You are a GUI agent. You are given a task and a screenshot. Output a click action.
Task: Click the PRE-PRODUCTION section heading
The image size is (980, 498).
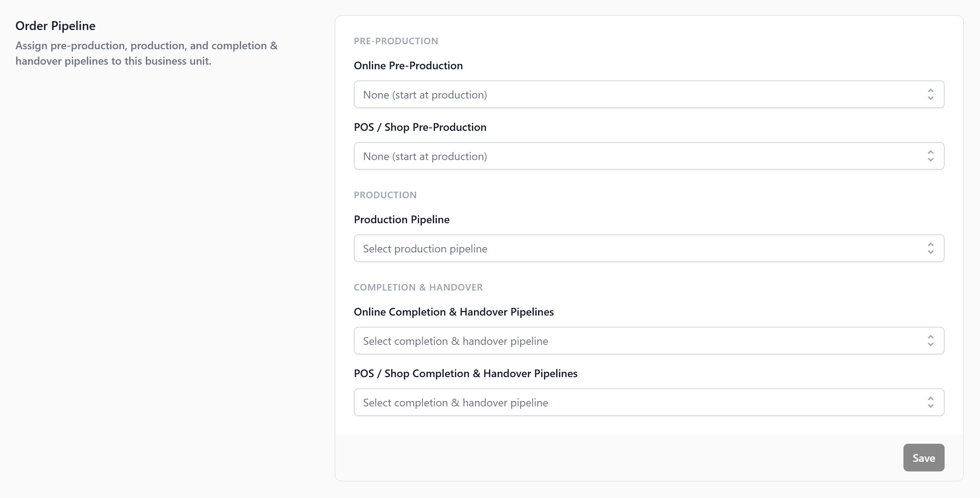396,41
